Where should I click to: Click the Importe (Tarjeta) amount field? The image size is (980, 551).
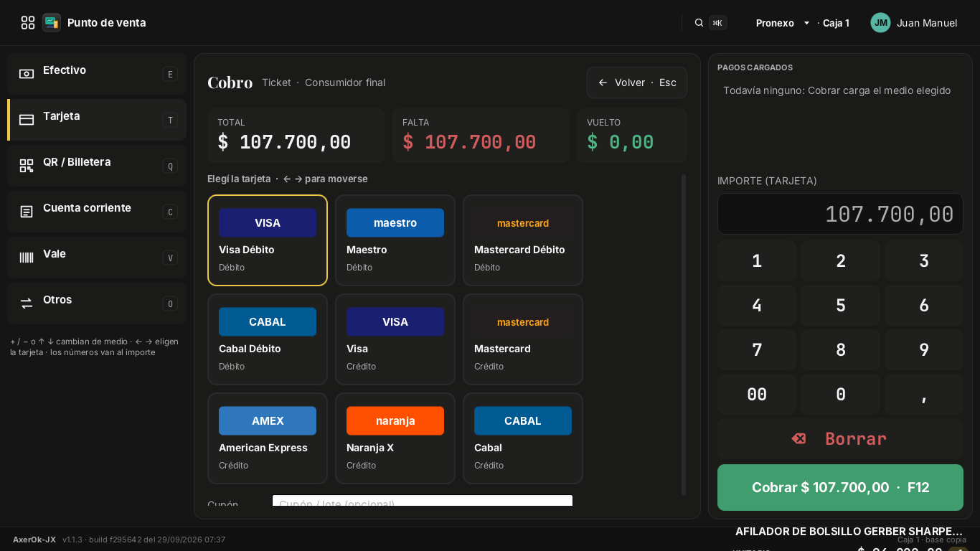(x=840, y=214)
